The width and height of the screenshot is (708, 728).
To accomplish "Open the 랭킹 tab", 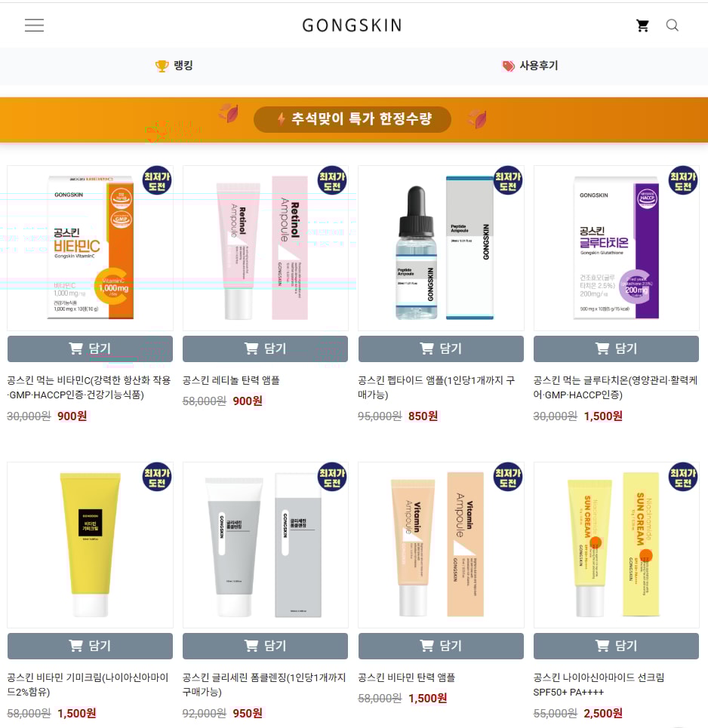I will (x=174, y=66).
